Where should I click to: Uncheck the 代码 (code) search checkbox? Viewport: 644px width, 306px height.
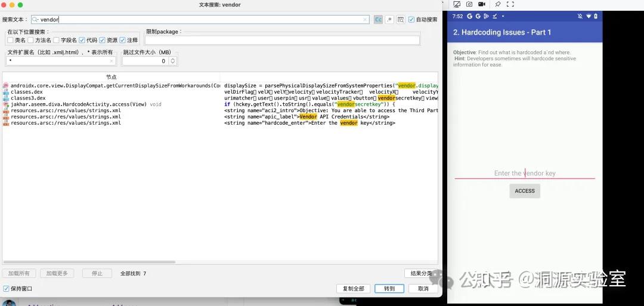(x=82, y=41)
